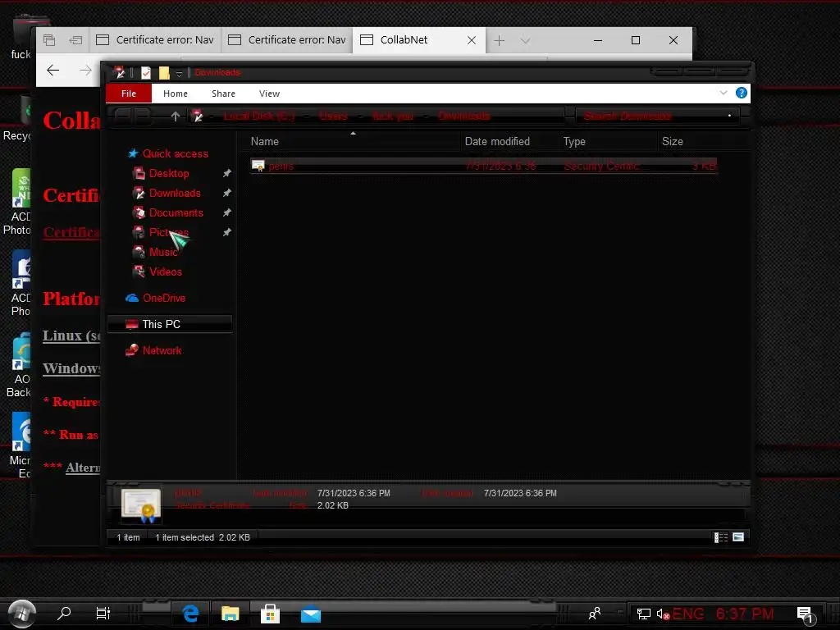The width and height of the screenshot is (840, 630).
Task: Open Task View from the taskbar
Action: pos(103,614)
